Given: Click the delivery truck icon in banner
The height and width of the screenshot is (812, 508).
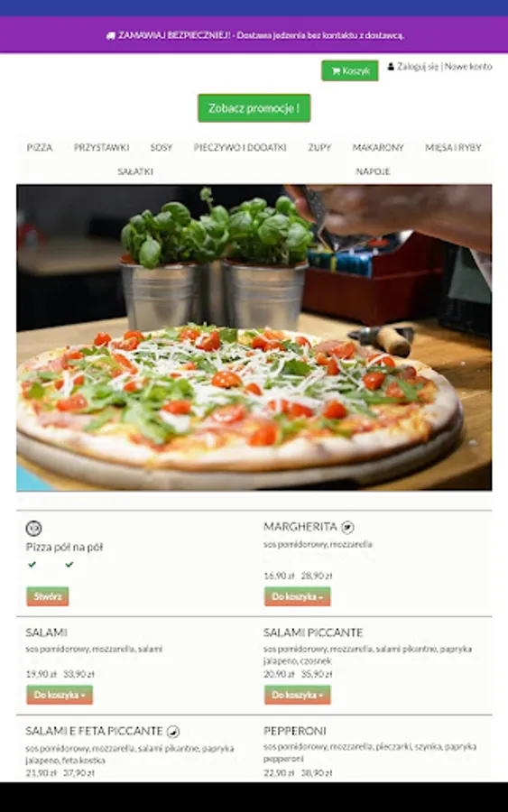Looking at the screenshot, I should click(x=110, y=36).
